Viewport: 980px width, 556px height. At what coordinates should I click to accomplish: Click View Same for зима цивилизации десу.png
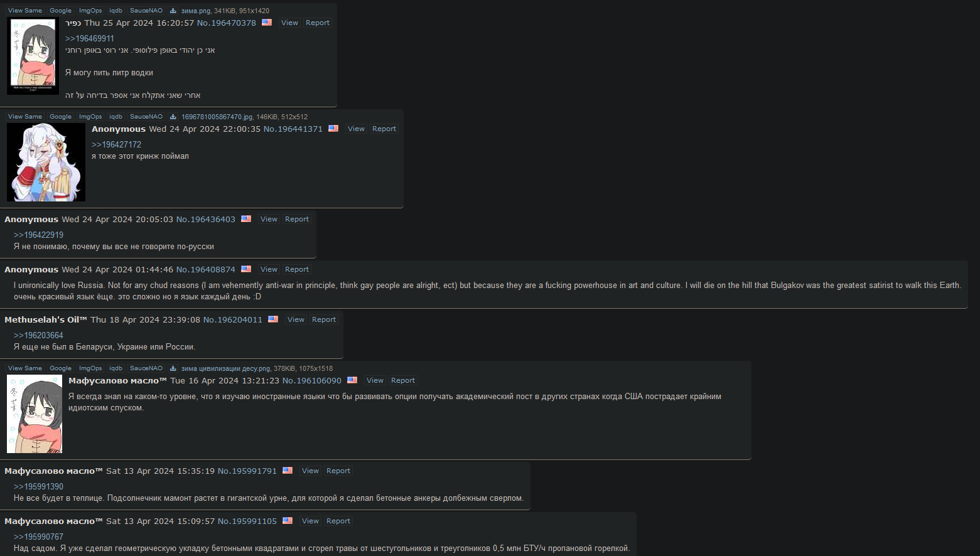tap(25, 368)
